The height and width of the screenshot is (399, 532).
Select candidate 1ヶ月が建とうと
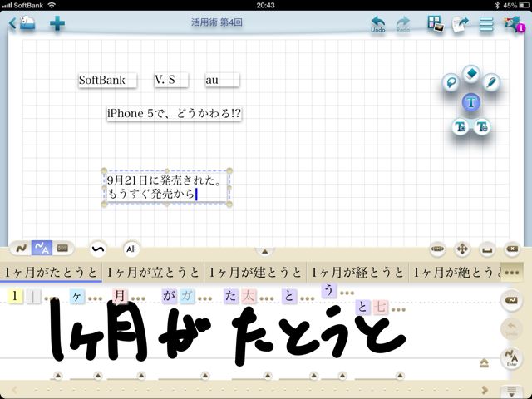coord(255,273)
